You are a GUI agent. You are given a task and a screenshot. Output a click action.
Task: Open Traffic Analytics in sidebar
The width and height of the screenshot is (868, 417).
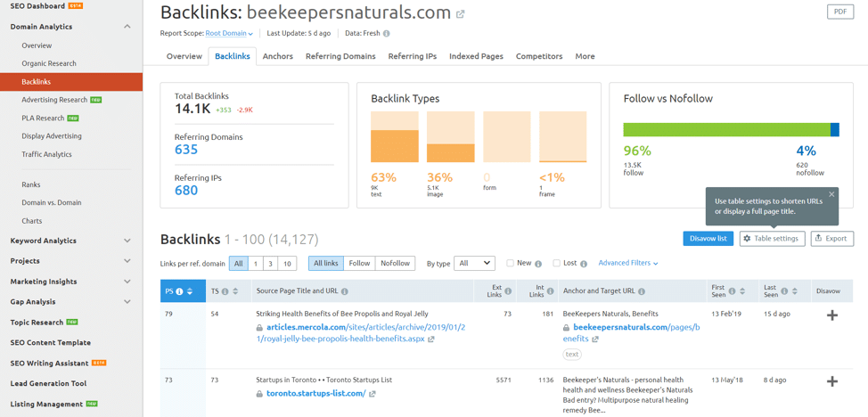[47, 154]
